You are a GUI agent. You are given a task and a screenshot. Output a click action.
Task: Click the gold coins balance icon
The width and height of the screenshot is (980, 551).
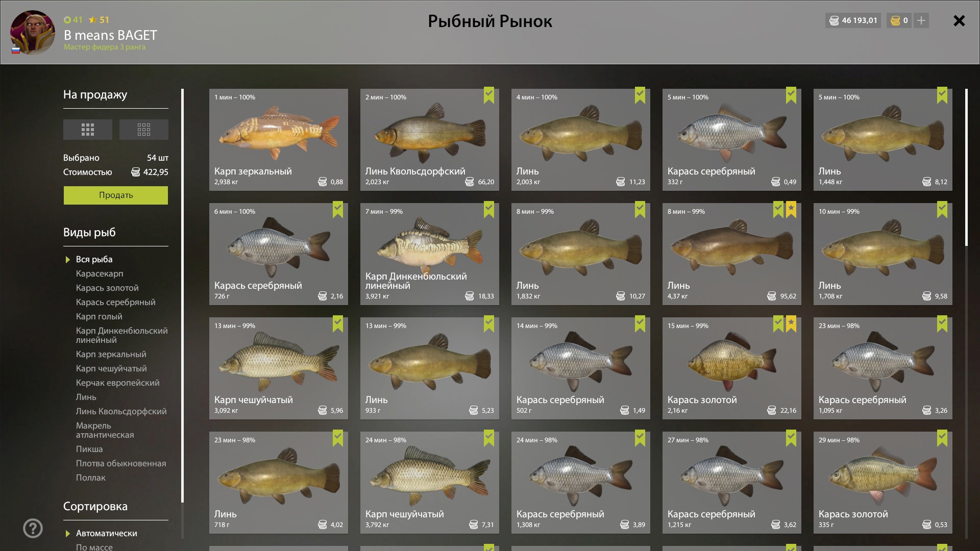coord(895,20)
